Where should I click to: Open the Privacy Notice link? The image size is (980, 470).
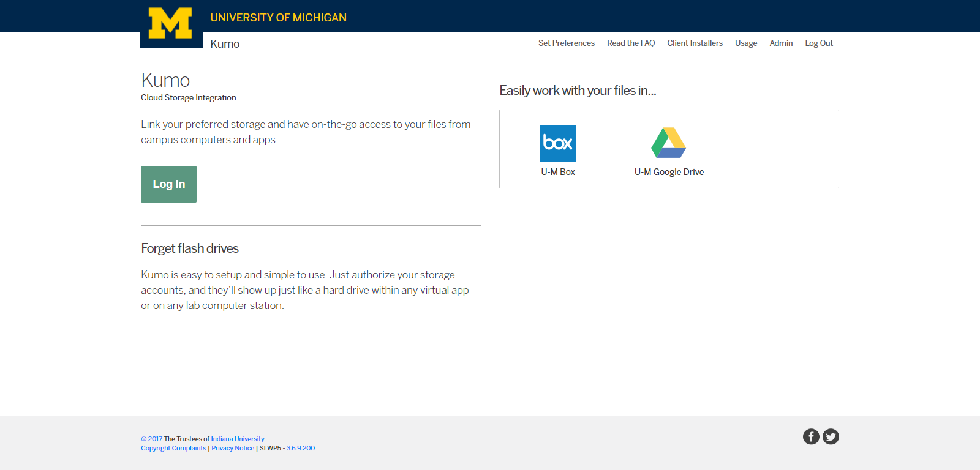click(x=233, y=448)
